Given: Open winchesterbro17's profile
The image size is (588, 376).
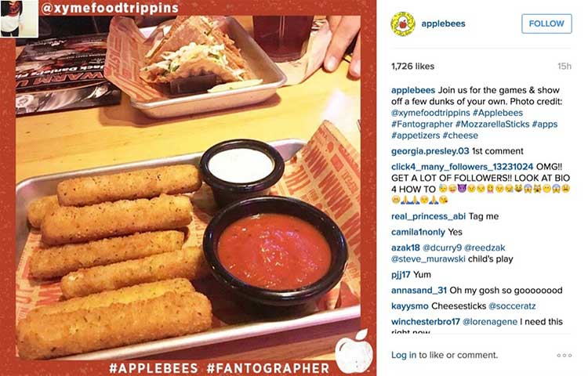Looking at the screenshot, I should pos(425,322).
